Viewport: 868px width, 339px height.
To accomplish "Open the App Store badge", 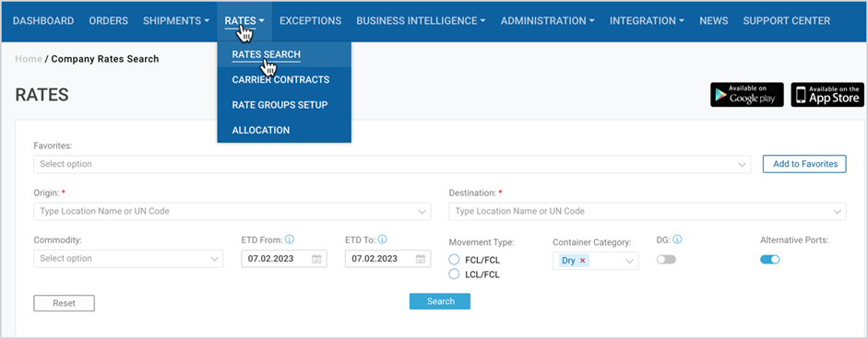I will 827,95.
